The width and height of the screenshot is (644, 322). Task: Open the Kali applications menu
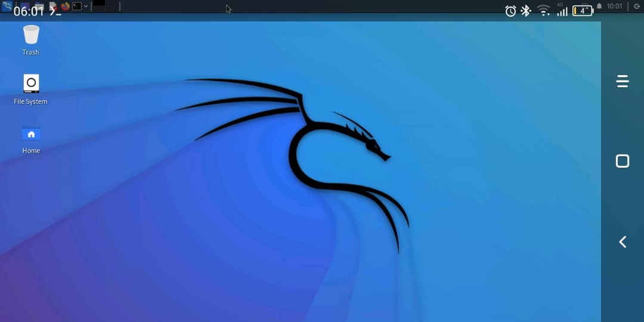(x=7, y=6)
